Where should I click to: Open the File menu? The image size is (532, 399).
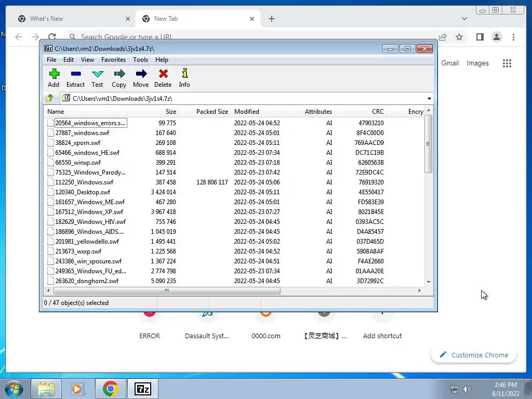point(51,60)
